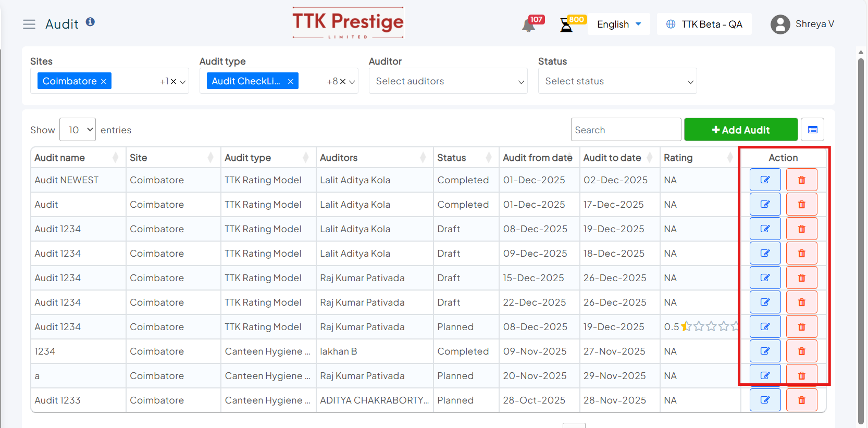This screenshot has height=428, width=868.
Task: Click the info icon beside Audit title
Action: tap(90, 22)
